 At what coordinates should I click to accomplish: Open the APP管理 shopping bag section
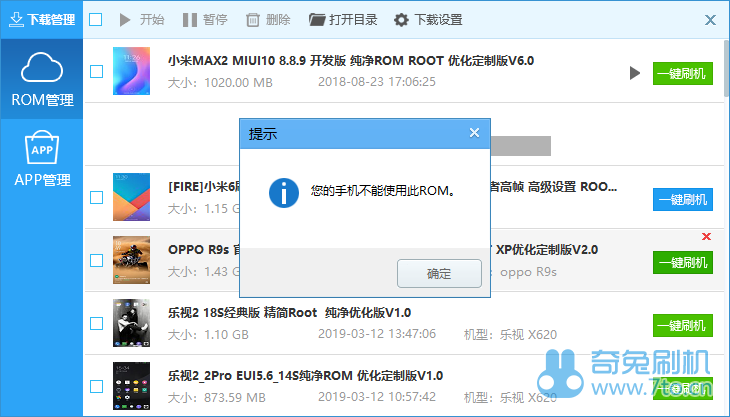point(42,158)
